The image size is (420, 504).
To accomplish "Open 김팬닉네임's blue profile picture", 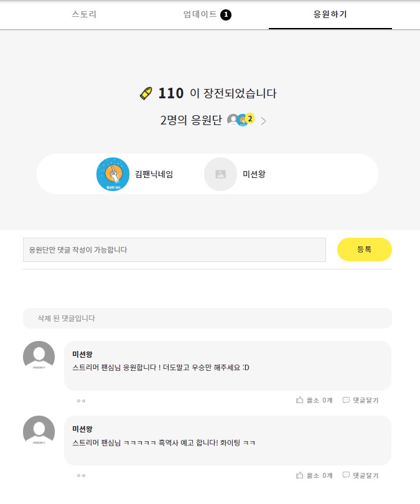I will coord(113,174).
